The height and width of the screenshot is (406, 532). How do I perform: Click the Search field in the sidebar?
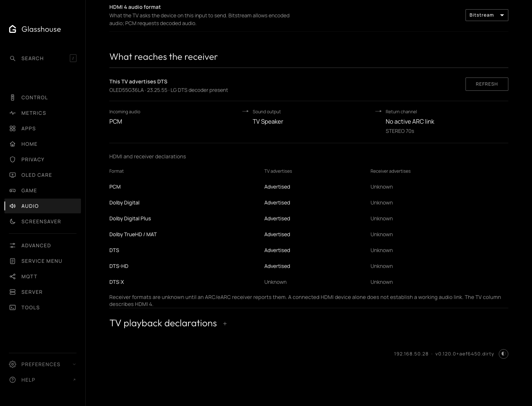tap(42, 58)
